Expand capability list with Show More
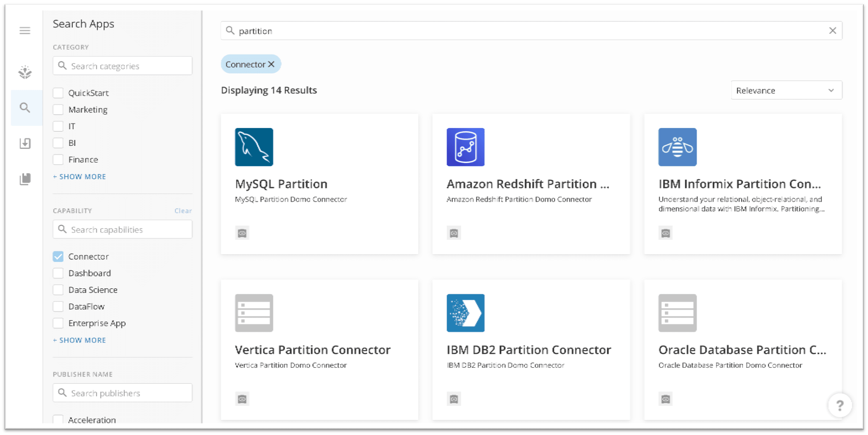 point(79,340)
